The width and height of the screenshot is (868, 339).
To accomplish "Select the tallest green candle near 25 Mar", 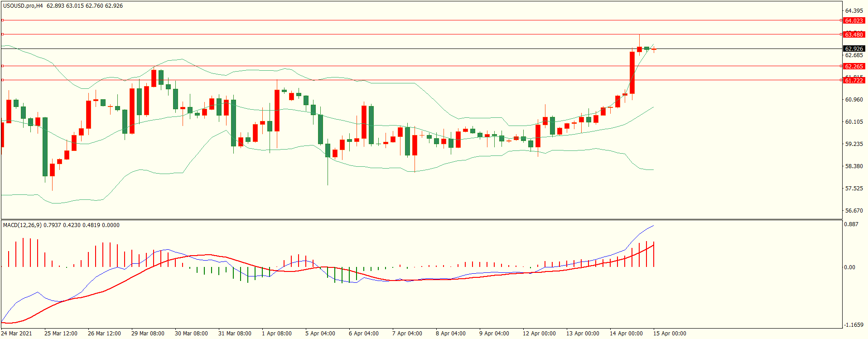I will pyautogui.click(x=45, y=146).
